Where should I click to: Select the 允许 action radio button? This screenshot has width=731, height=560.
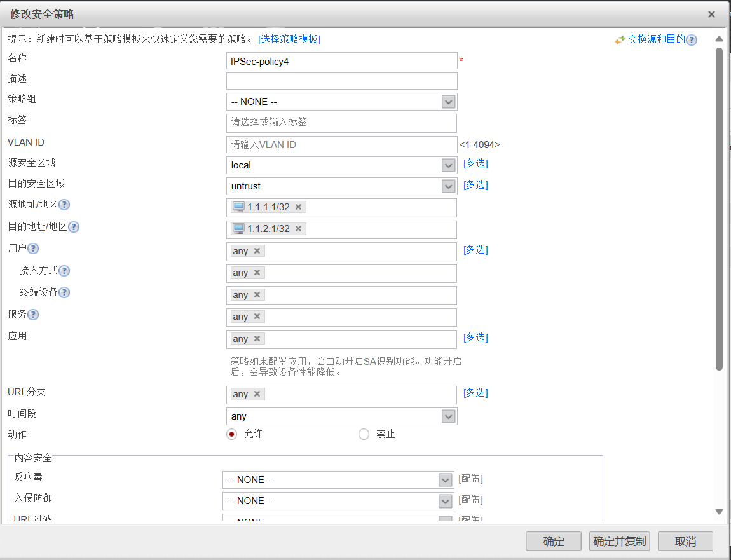coord(232,434)
